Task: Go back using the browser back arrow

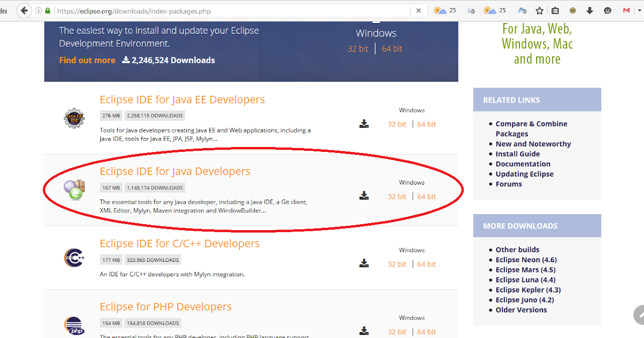Action: [24, 11]
